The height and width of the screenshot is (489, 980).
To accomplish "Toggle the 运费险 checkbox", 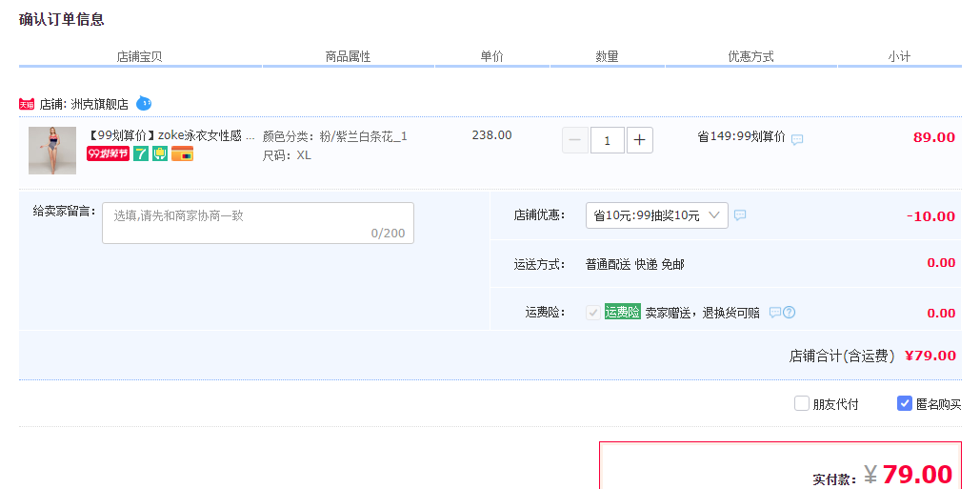I will coord(593,312).
